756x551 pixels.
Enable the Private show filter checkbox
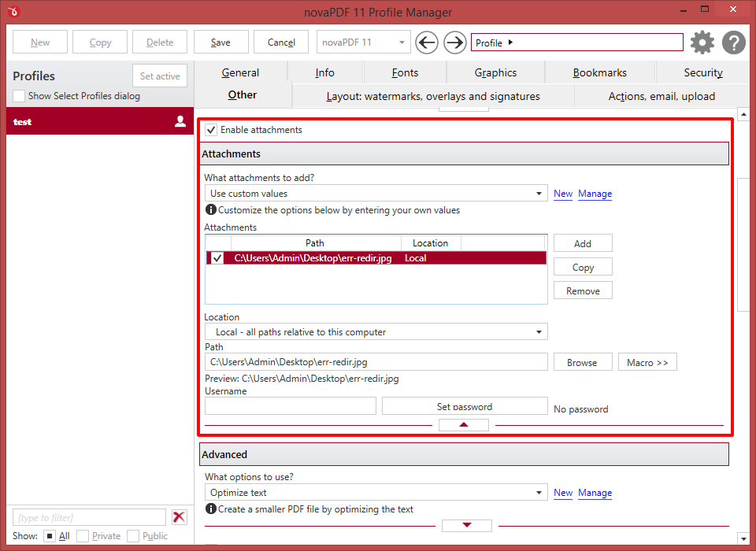click(83, 535)
